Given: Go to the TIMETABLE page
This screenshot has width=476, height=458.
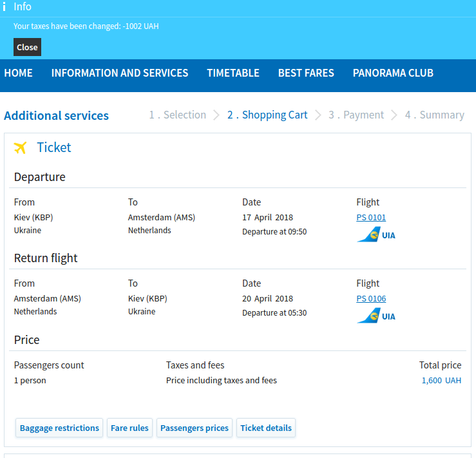Looking at the screenshot, I should coord(233,73).
